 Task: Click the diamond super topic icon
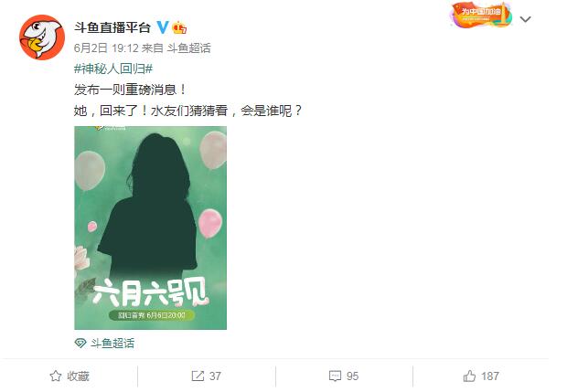tap(80, 343)
